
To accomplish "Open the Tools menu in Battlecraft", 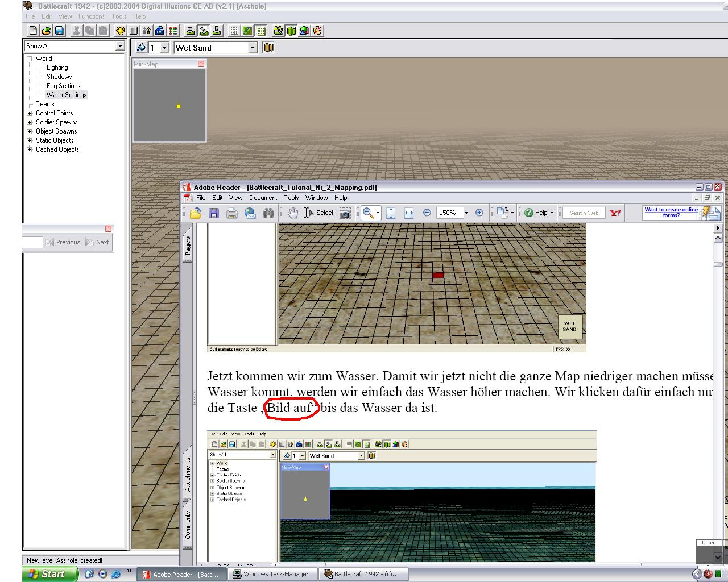I will pos(119,16).
